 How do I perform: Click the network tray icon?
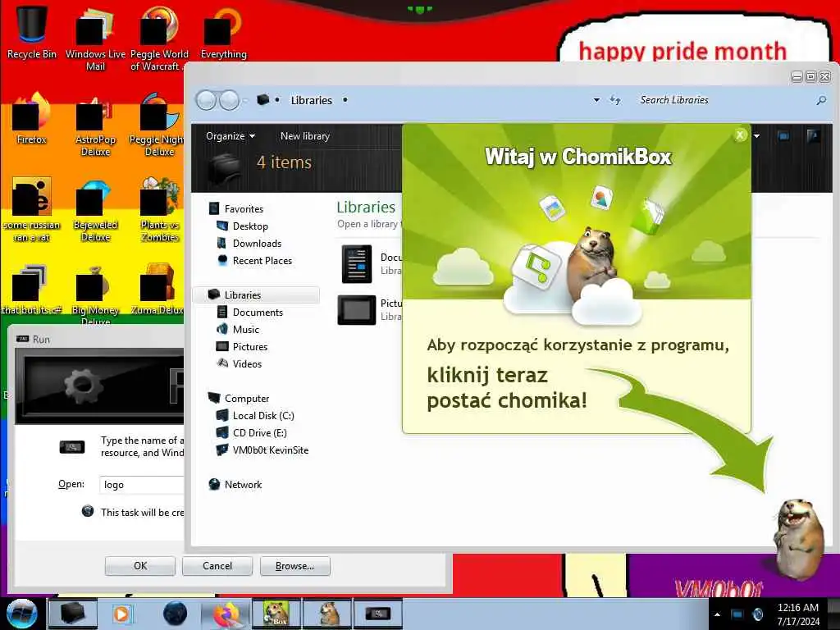pos(737,614)
